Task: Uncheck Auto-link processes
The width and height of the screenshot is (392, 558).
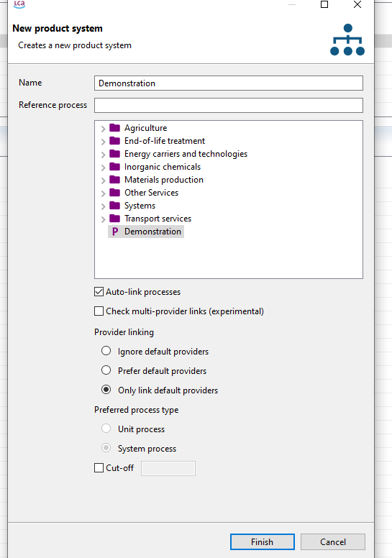Action: [x=99, y=292]
